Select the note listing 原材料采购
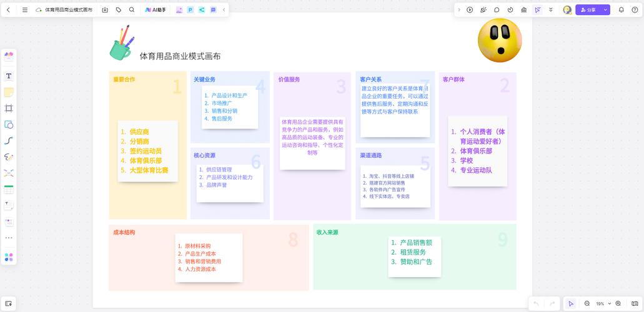 [x=209, y=258]
